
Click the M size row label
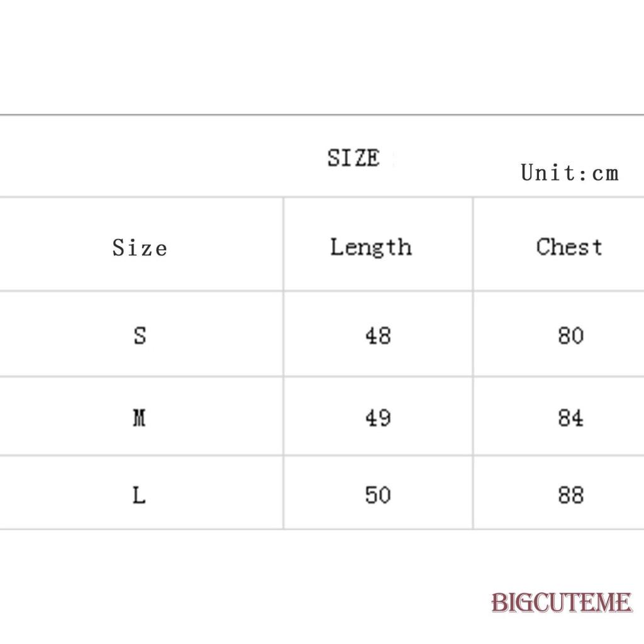(x=140, y=417)
